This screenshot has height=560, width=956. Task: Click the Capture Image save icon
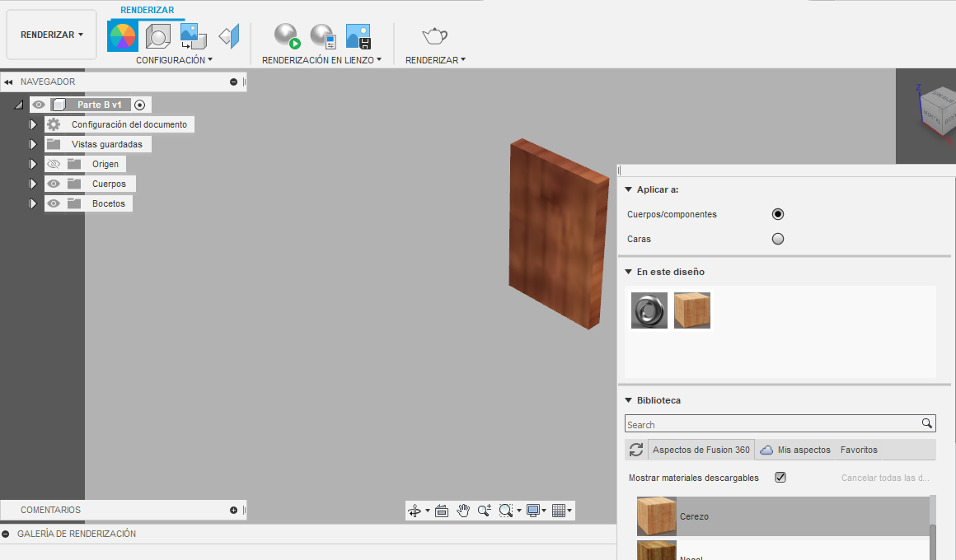coord(358,36)
